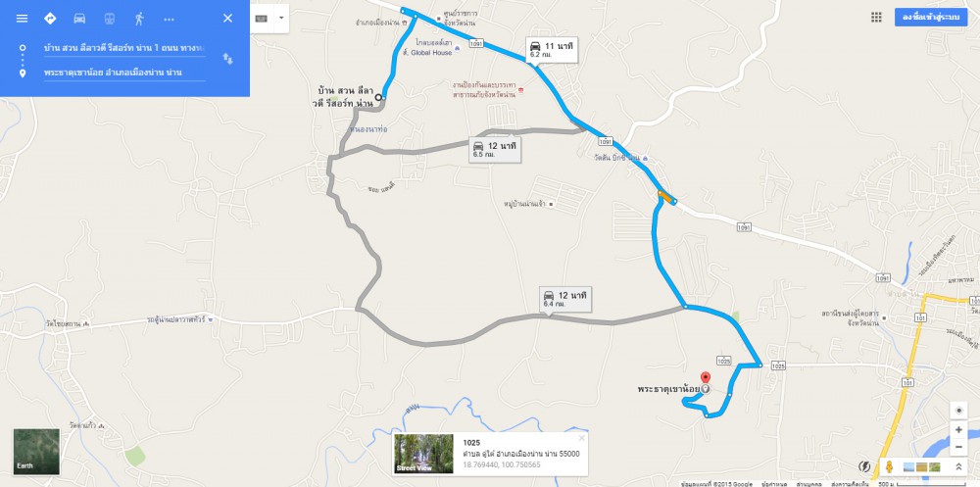Open the Google apps grid
The image size is (980, 487).
point(876,18)
